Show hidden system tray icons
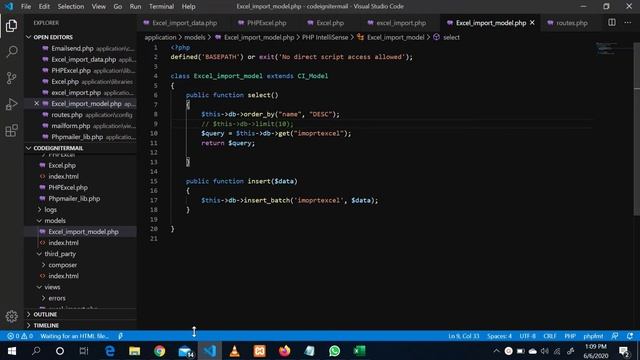Image resolution: width=640 pixels, height=360 pixels. coord(496,351)
